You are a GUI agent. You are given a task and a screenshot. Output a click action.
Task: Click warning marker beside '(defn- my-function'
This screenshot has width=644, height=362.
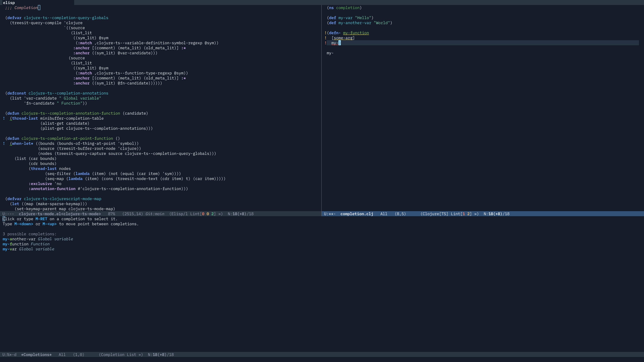click(326, 33)
